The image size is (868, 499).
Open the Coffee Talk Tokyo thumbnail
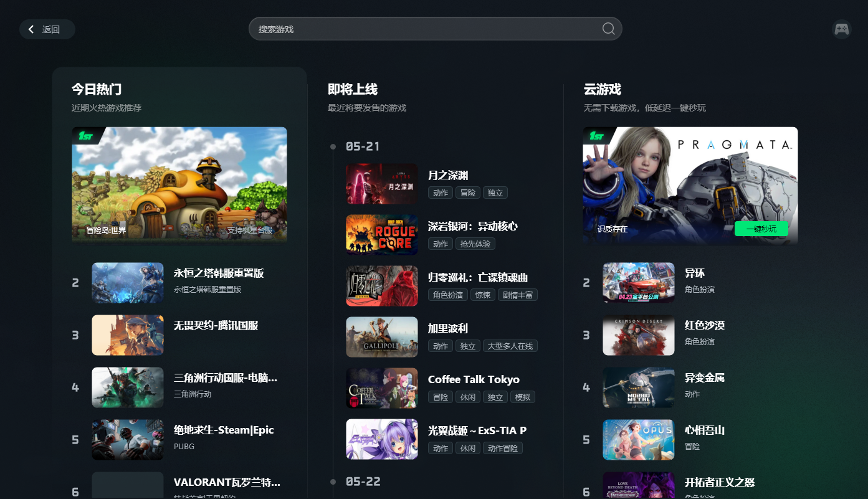[382, 388]
